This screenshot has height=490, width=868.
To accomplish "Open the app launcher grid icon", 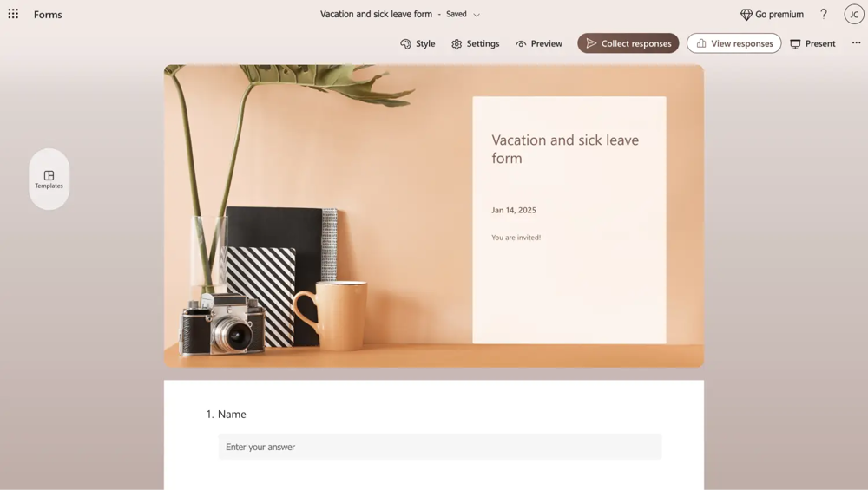I will [x=13, y=14].
